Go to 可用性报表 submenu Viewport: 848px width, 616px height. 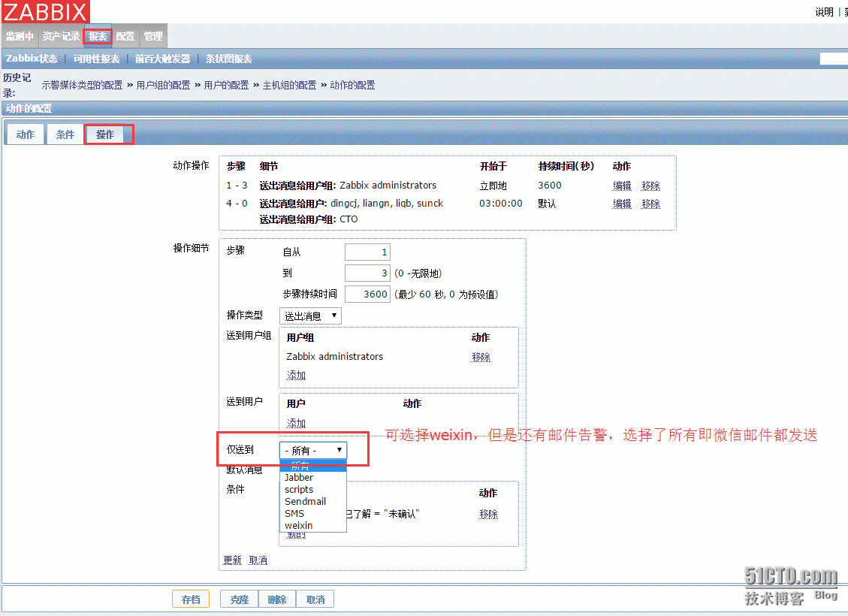click(96, 59)
